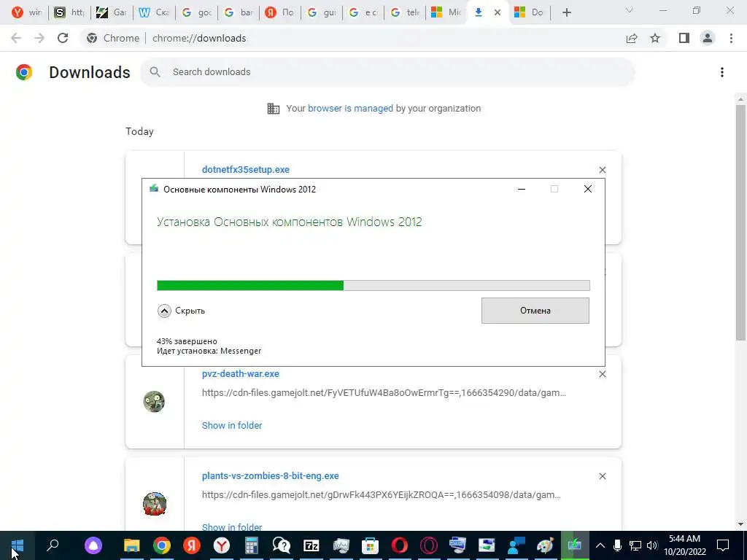Switch to the 'Do' Microsoft tab
747x560 pixels.
[x=529, y=12]
